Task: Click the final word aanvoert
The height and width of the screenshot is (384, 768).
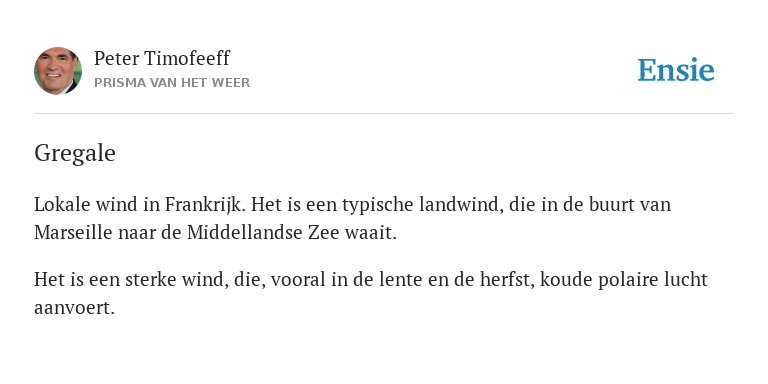Action: pyautogui.click(x=74, y=308)
